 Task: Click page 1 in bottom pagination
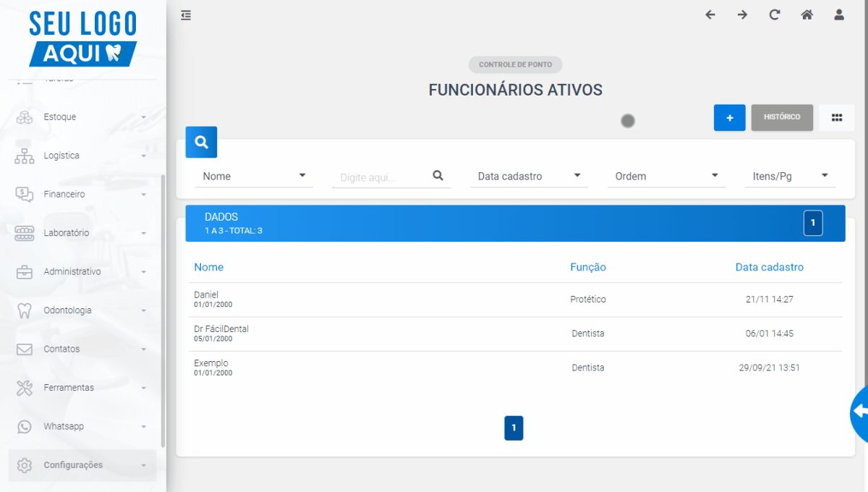pyautogui.click(x=514, y=428)
